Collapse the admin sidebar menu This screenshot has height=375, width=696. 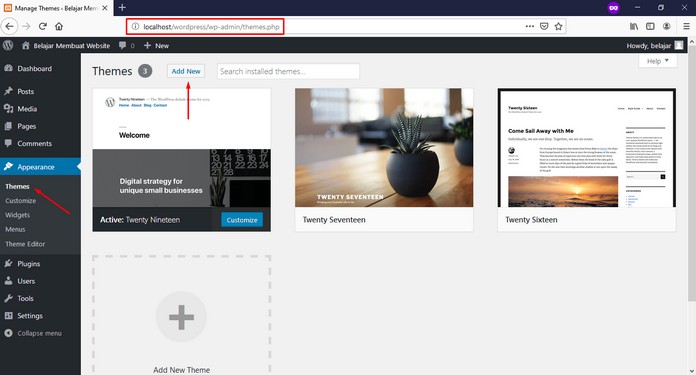coord(39,333)
